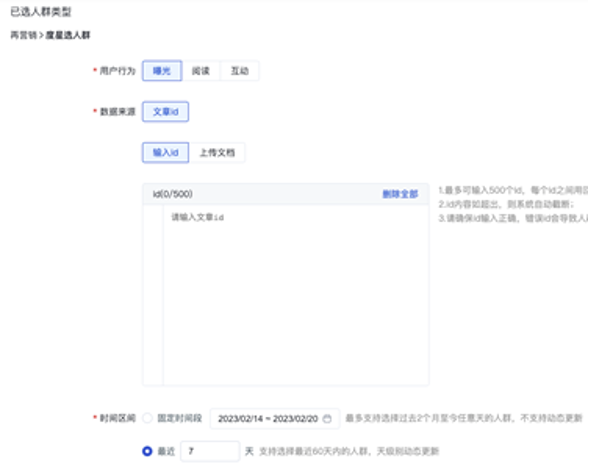Choose 互动 as the user behavior
The width and height of the screenshot is (589, 464).
pyautogui.click(x=240, y=71)
